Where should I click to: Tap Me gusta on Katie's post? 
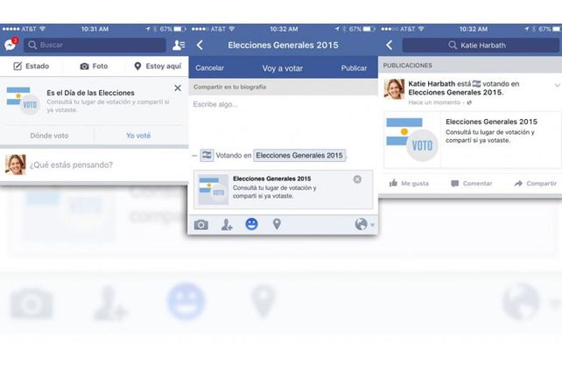click(409, 184)
